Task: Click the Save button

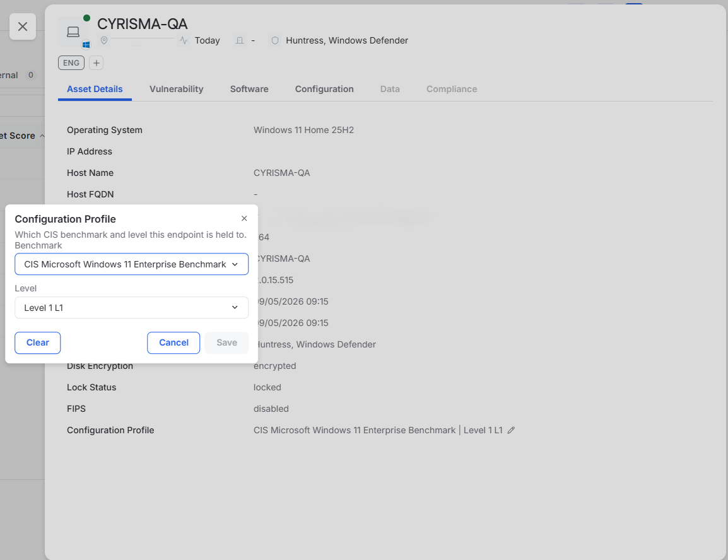Action: click(226, 343)
